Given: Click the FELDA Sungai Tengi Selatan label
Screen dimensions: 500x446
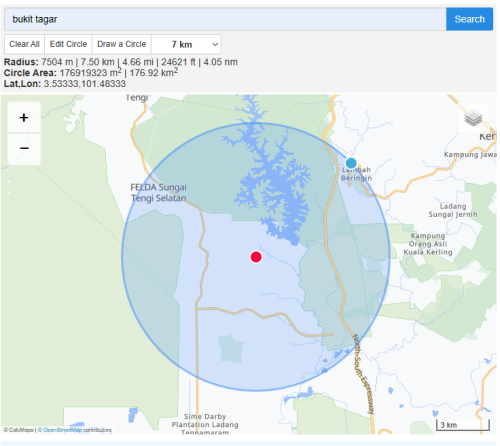Looking at the screenshot, I should pos(158,193).
